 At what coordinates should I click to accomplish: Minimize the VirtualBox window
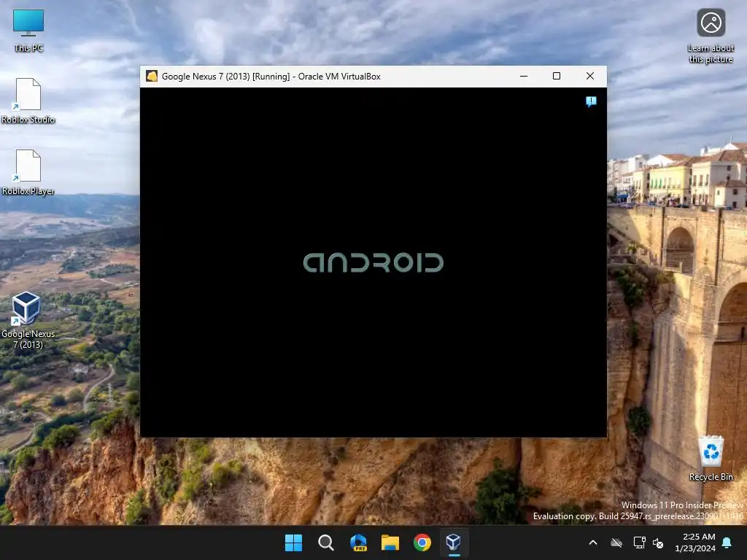pos(524,76)
